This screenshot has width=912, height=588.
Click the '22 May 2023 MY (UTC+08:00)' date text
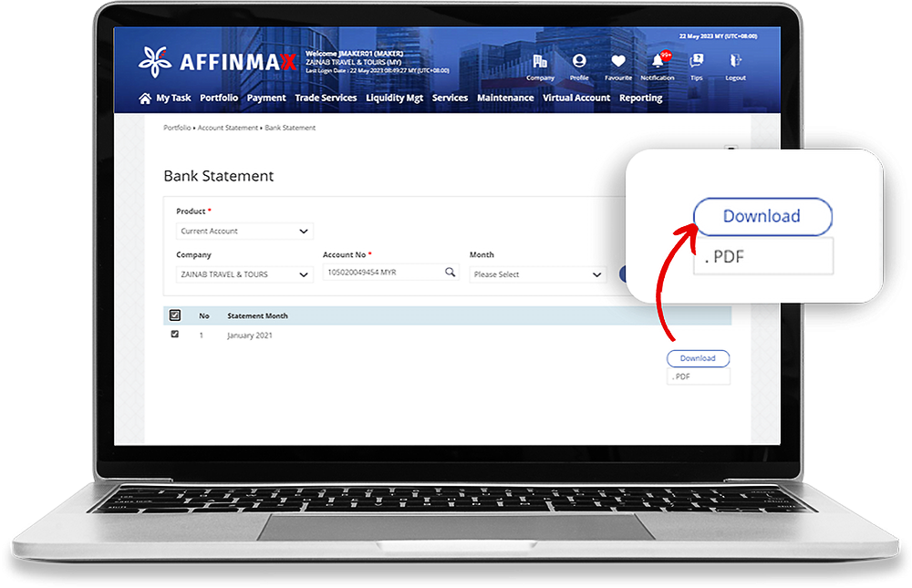pyautogui.click(x=719, y=36)
